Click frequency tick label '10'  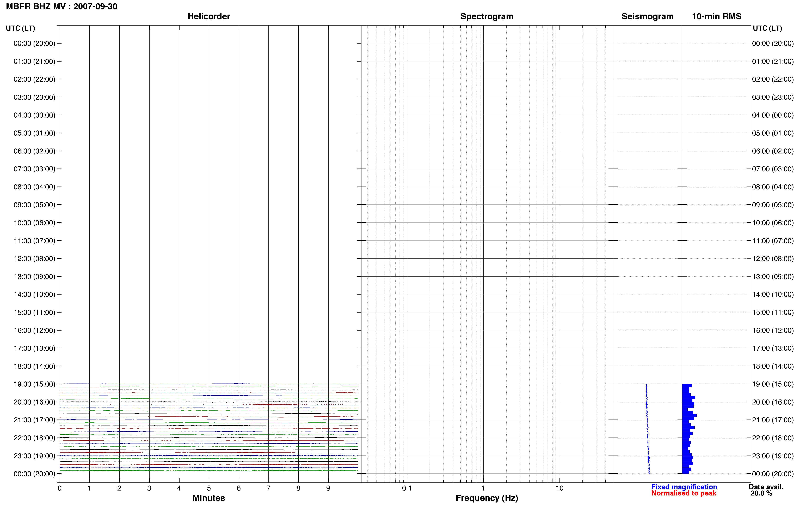(559, 488)
